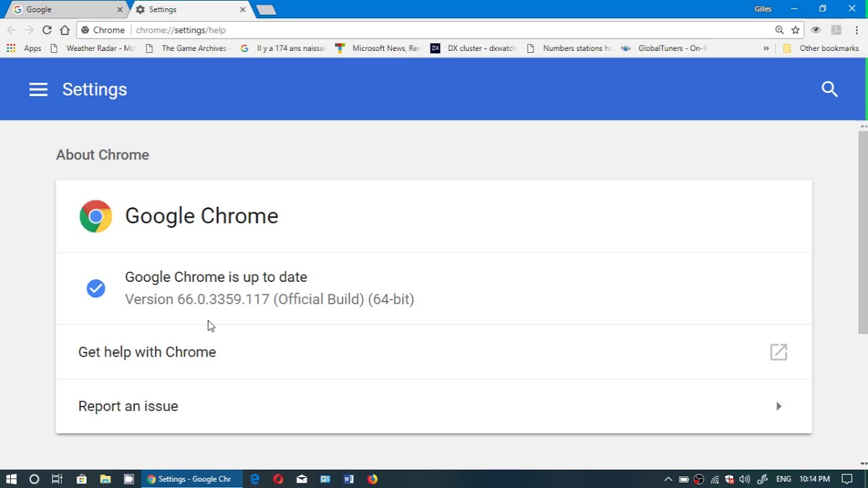Show hidden bookmarks via the double chevron

(x=766, y=48)
